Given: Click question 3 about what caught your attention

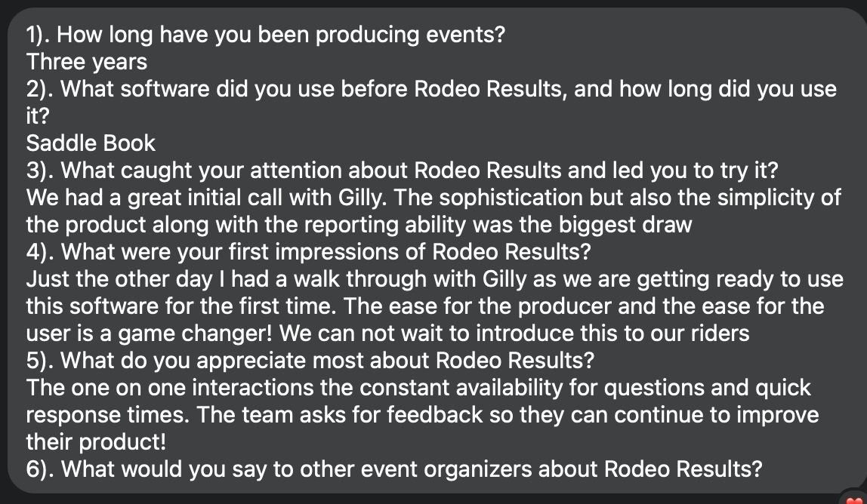Looking at the screenshot, I should pos(402,171).
